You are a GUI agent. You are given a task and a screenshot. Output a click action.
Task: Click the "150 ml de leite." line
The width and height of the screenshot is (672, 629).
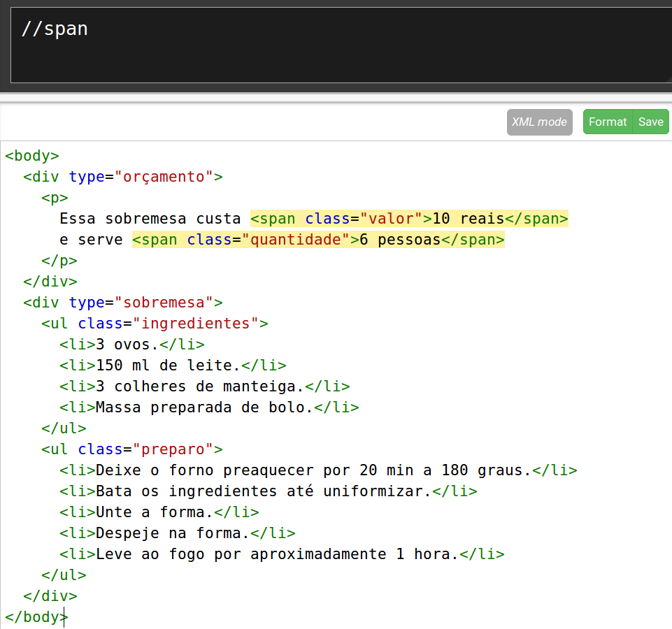(173, 366)
